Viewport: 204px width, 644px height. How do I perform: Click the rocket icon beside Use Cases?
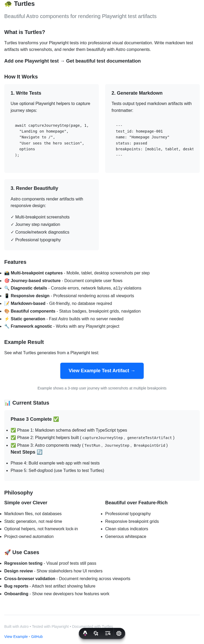click(7, 552)
